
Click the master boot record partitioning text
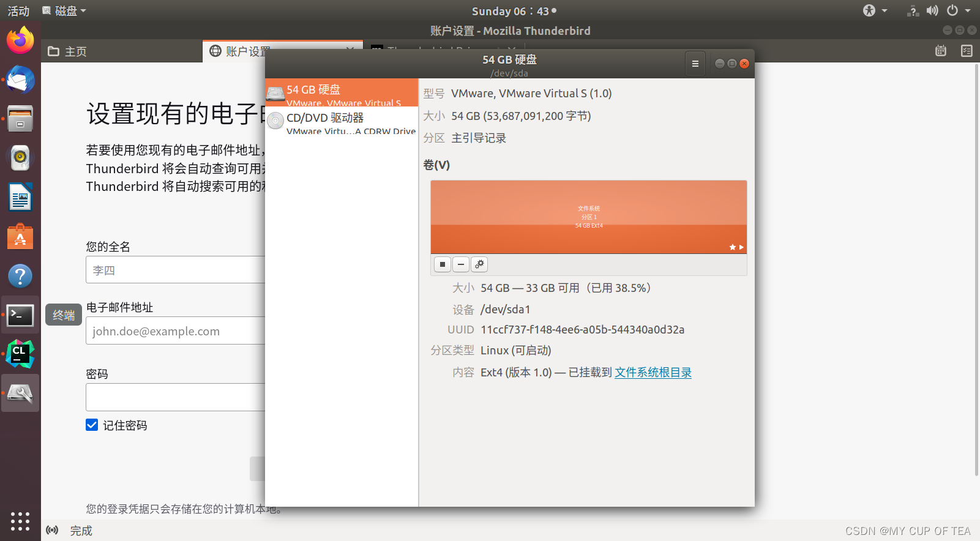479,138
